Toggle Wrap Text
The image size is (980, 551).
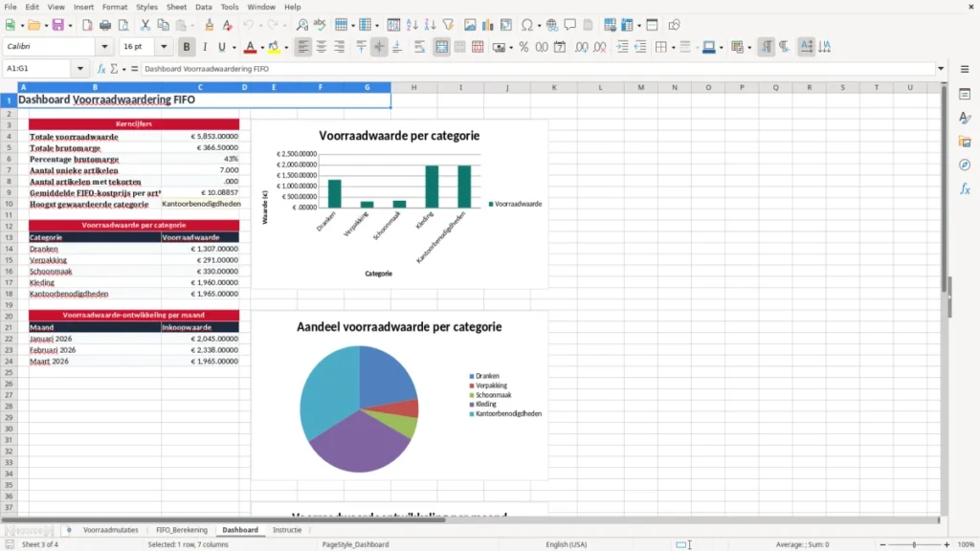(x=419, y=47)
